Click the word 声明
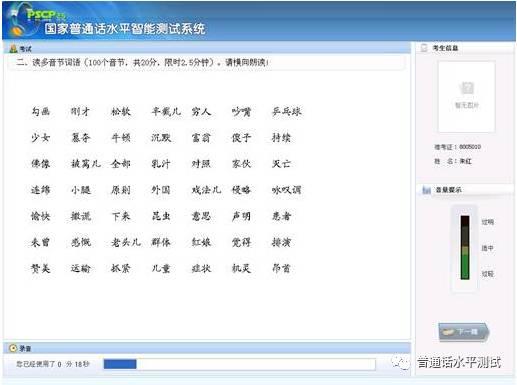 [241, 216]
